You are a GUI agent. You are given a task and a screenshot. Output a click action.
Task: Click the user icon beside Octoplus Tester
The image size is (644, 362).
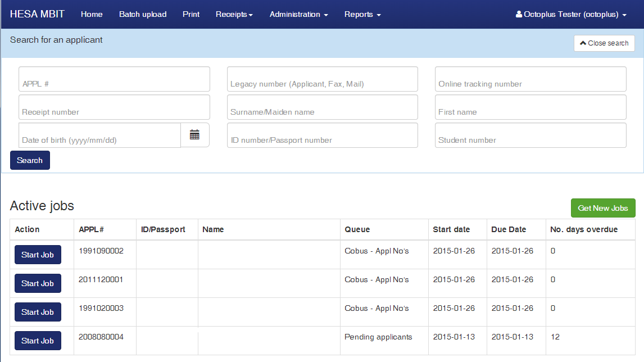[518, 14]
